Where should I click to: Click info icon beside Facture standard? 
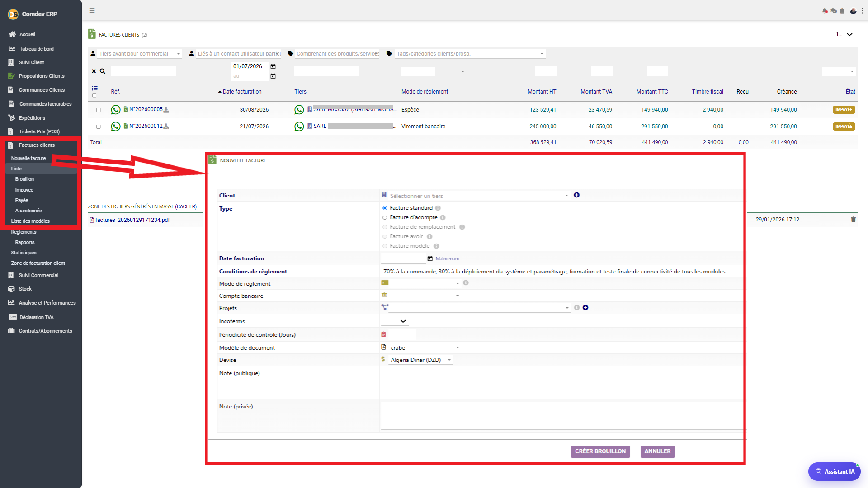click(438, 208)
